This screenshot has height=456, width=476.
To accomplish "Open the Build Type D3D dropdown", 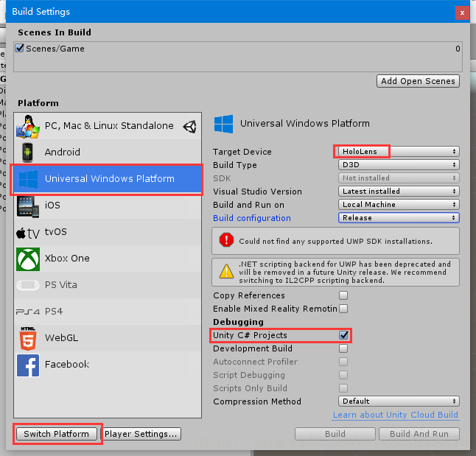I will point(399,164).
